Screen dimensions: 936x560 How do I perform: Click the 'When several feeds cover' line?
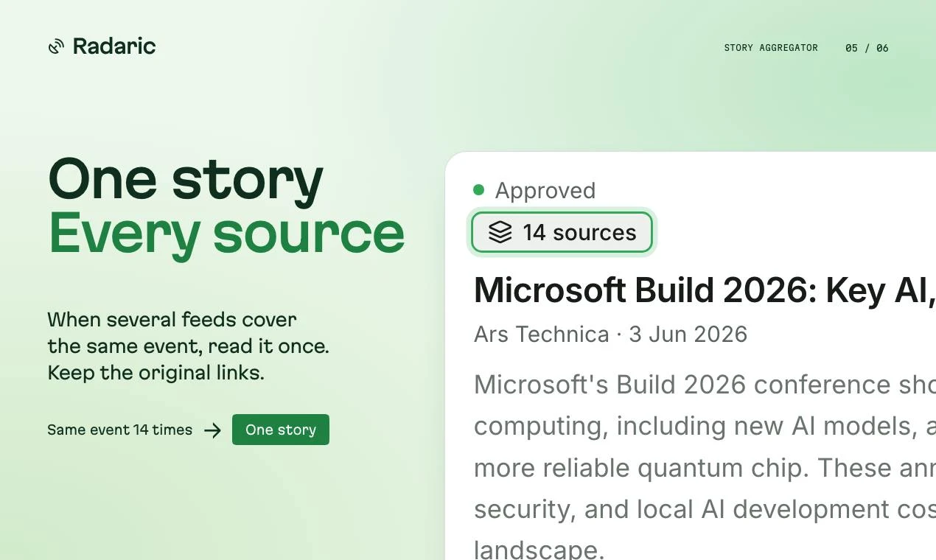pos(172,320)
